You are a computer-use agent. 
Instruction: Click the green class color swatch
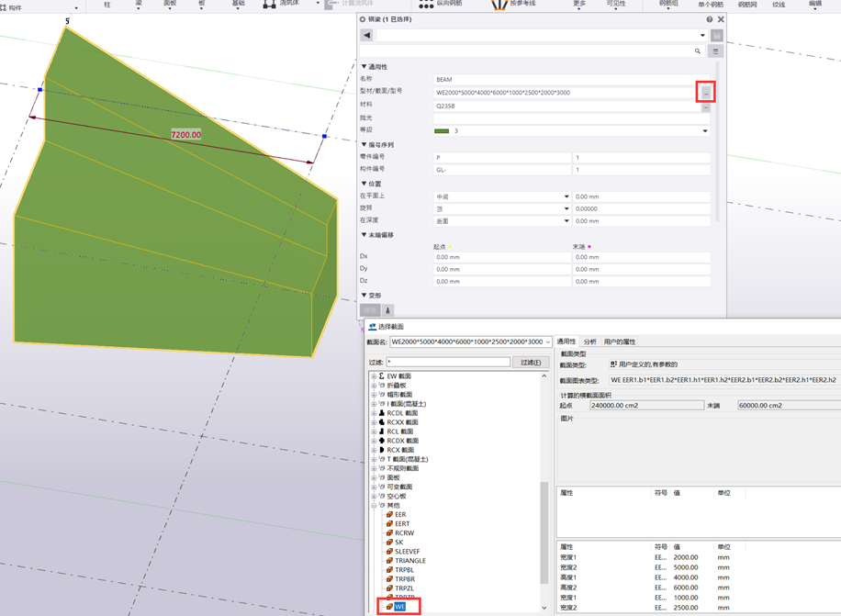tap(442, 131)
